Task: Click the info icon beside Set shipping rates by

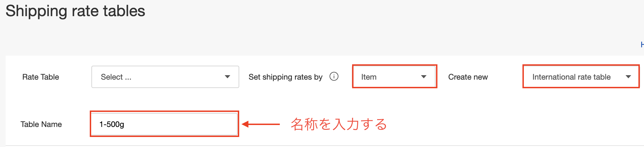Action: tap(334, 76)
